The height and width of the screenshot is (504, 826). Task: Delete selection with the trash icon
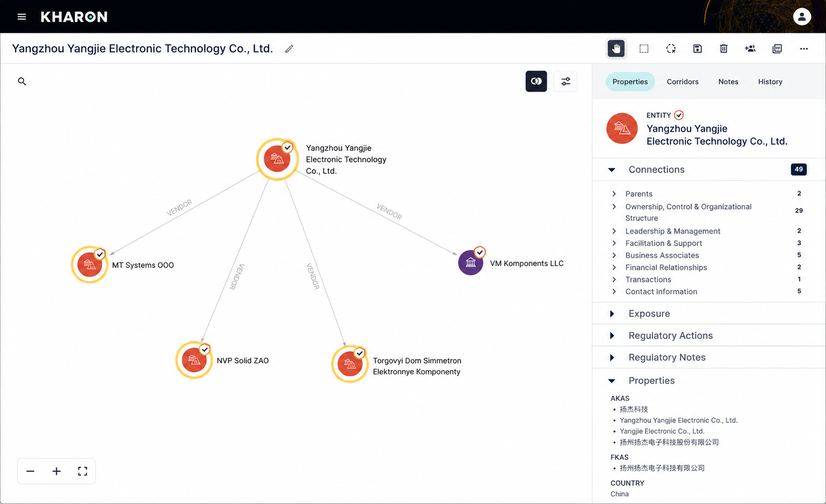(x=724, y=48)
